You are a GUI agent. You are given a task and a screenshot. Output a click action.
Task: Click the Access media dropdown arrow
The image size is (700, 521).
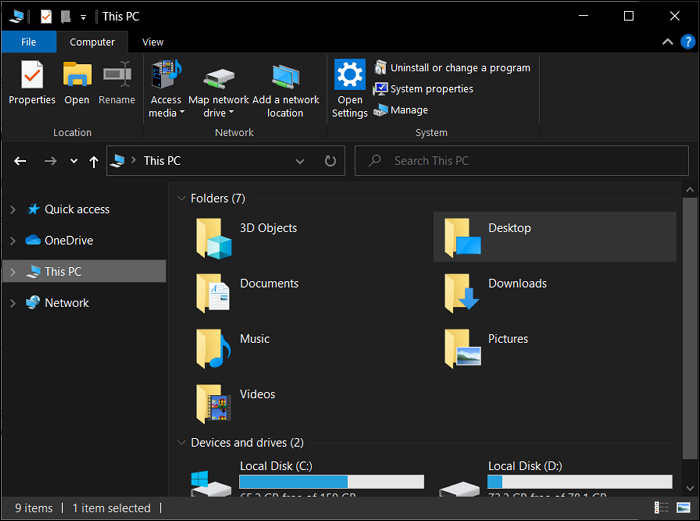tap(182, 113)
